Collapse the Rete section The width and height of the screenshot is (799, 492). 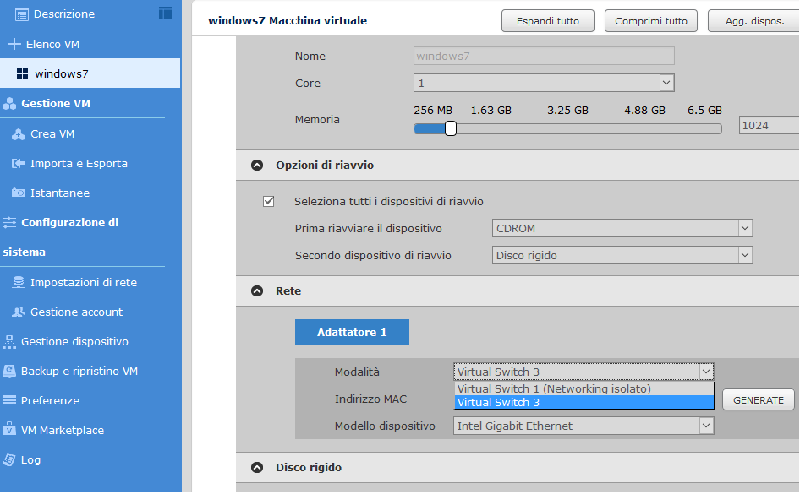coord(257,291)
